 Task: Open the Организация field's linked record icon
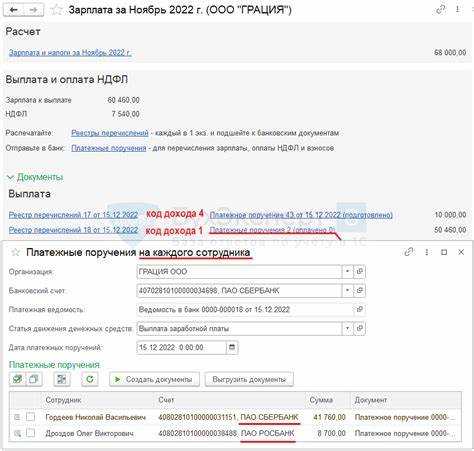(359, 272)
